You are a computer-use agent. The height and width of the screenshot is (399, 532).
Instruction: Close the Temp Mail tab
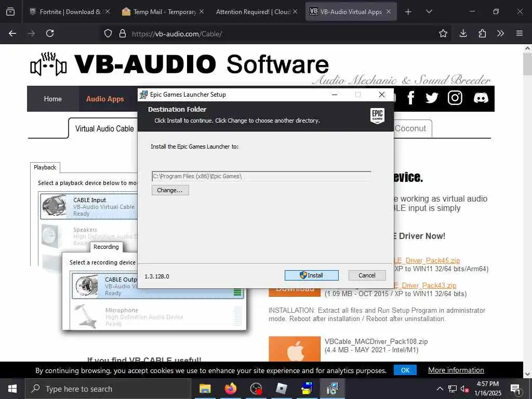pos(202,11)
